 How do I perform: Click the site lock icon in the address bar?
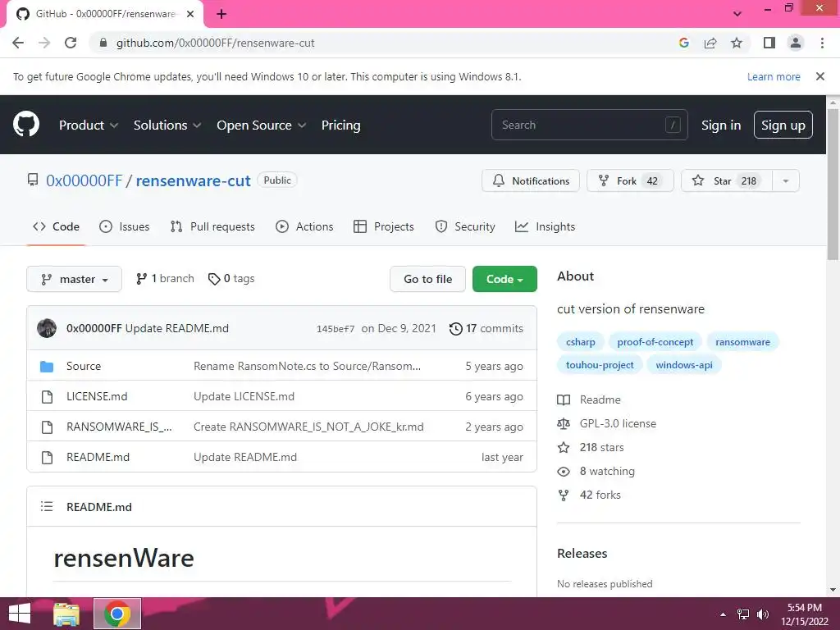click(x=103, y=43)
